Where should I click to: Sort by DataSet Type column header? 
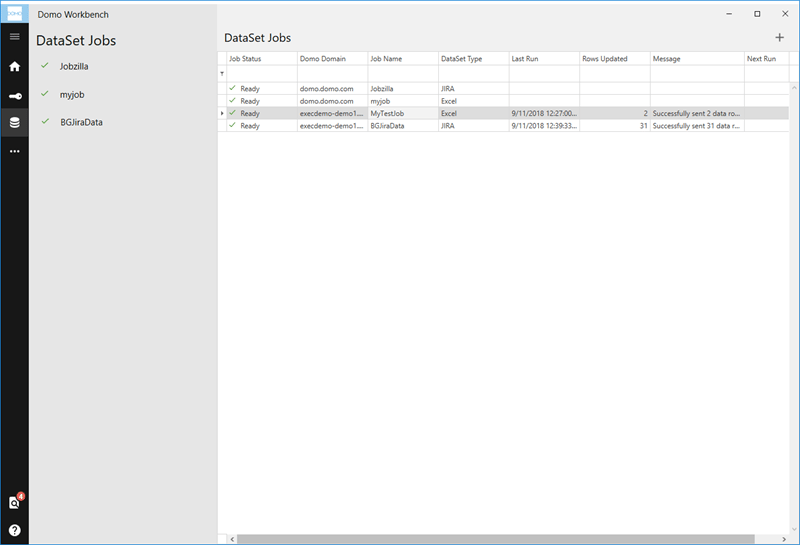coord(473,59)
